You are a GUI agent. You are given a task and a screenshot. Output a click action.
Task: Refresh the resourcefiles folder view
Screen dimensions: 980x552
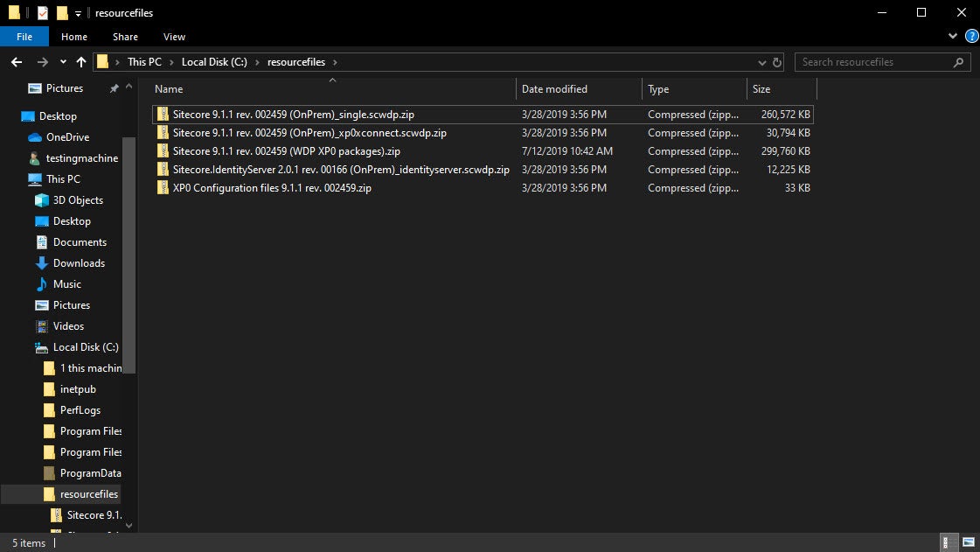pos(777,62)
